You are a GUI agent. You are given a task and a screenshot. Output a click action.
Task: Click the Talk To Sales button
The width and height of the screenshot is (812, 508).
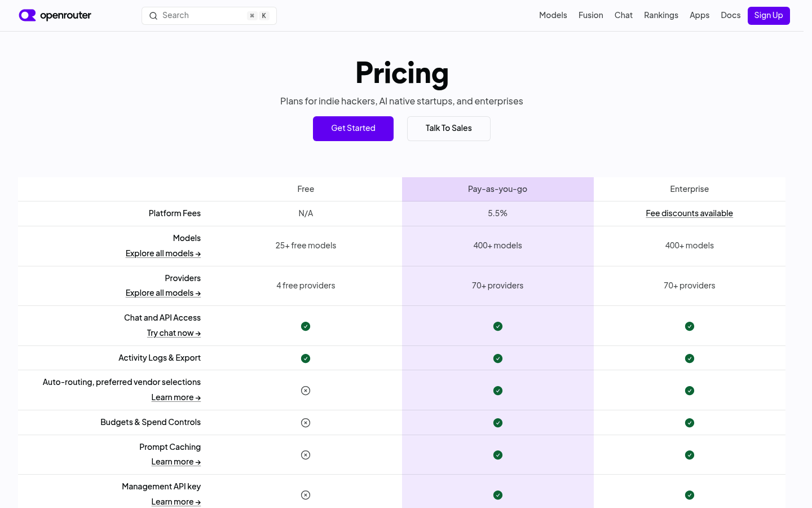[449, 129]
